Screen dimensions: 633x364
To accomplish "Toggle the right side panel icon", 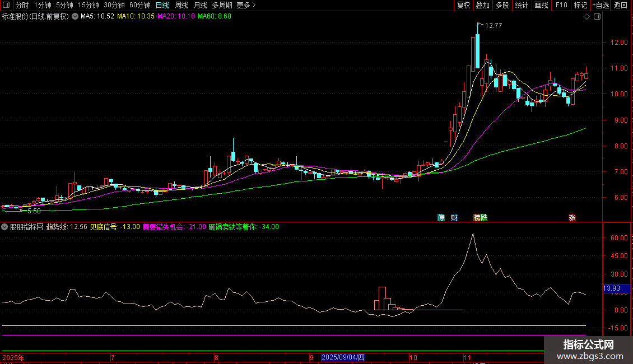I will (x=597, y=17).
